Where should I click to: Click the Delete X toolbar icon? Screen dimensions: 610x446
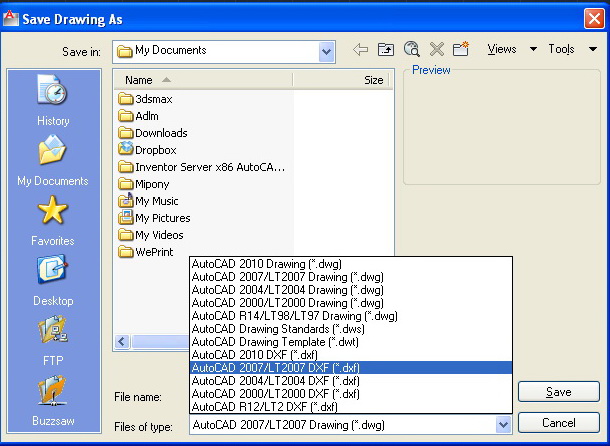(x=437, y=49)
